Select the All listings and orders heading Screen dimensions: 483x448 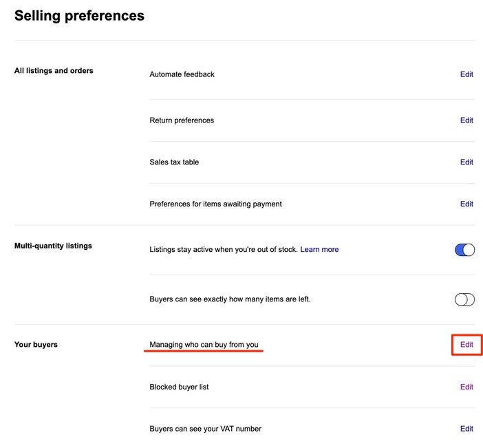pos(54,71)
